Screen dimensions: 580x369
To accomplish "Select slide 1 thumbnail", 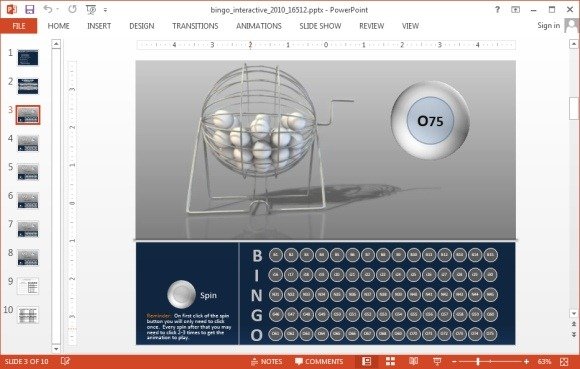I will pos(28,57).
